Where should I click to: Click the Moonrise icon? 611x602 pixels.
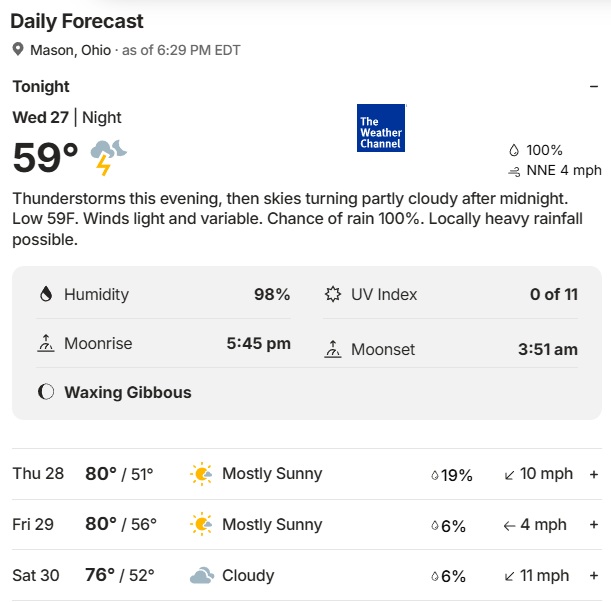(46, 343)
